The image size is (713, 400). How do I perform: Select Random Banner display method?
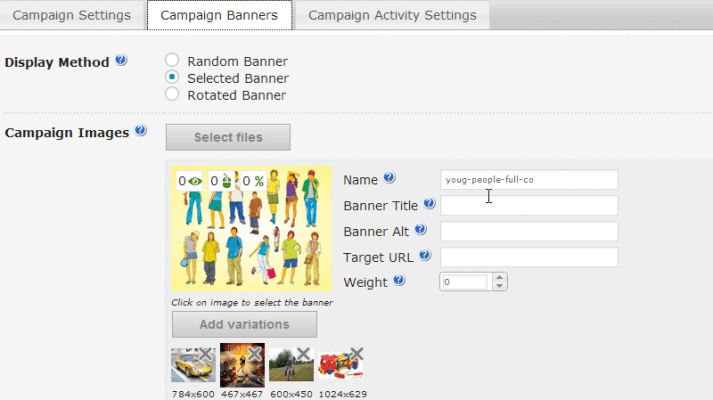(172, 61)
